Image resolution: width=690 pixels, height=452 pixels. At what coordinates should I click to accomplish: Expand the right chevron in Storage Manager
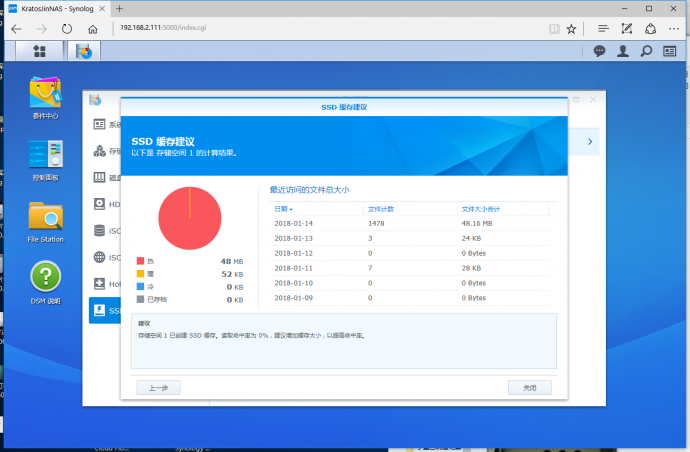590,142
